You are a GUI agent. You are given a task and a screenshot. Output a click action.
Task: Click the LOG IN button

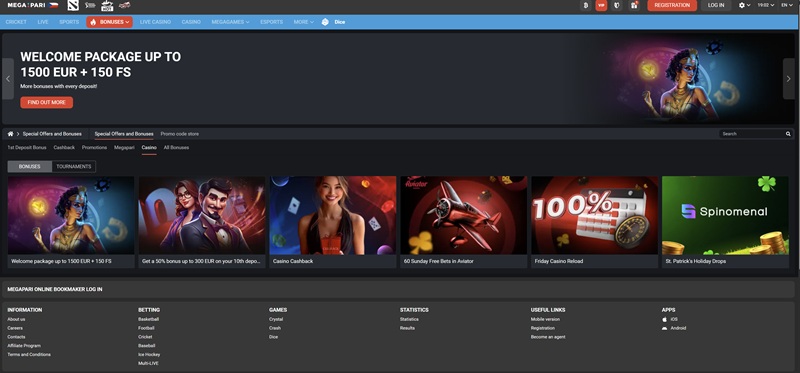716,5
